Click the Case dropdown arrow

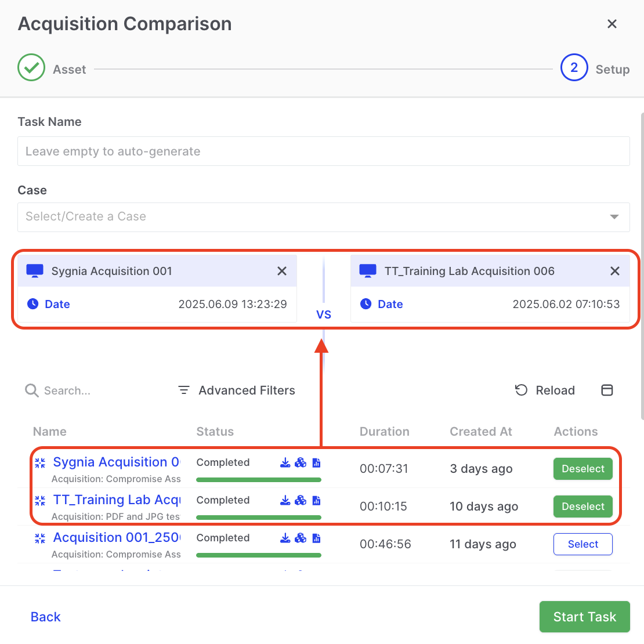pyautogui.click(x=614, y=217)
